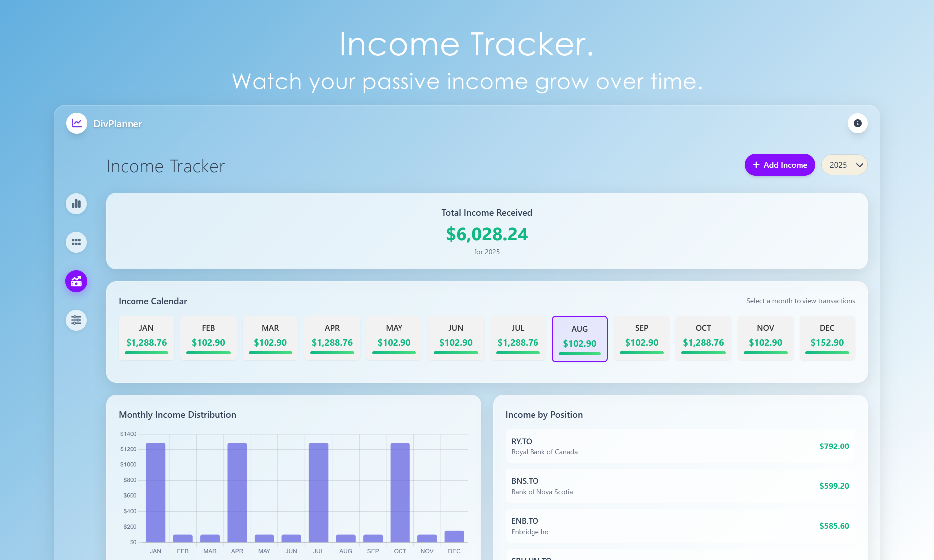Open the bar chart dashboard sidebar icon
Viewport: 934px width, 560px height.
point(76,204)
